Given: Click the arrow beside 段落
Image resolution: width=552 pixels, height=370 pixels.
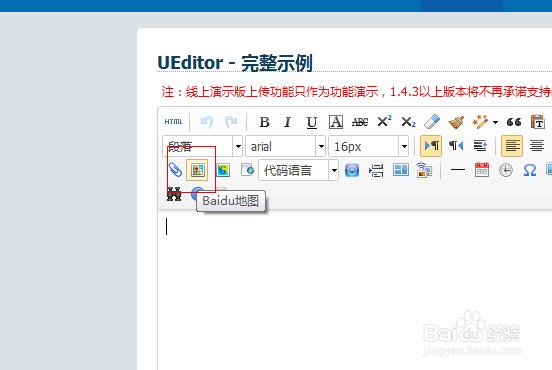Looking at the screenshot, I should coord(238,146).
